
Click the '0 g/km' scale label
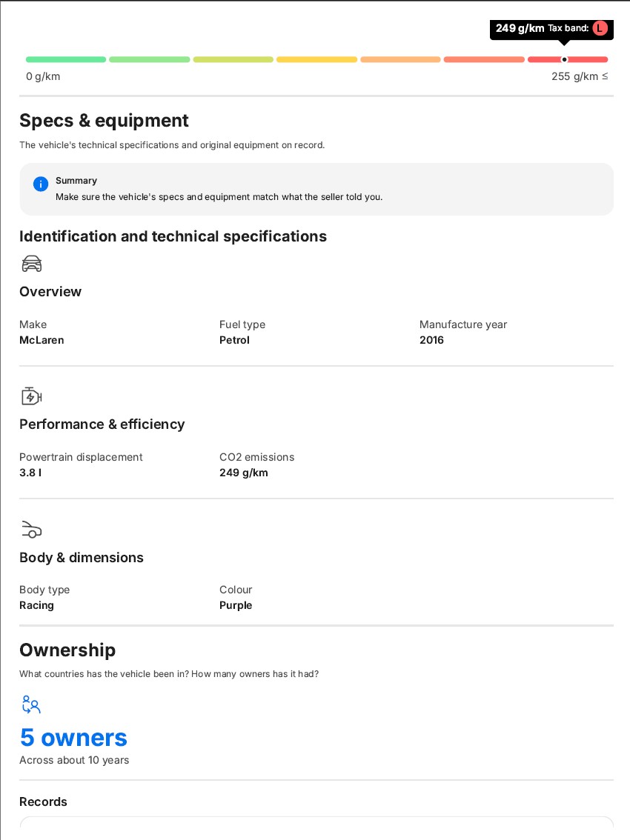(43, 76)
